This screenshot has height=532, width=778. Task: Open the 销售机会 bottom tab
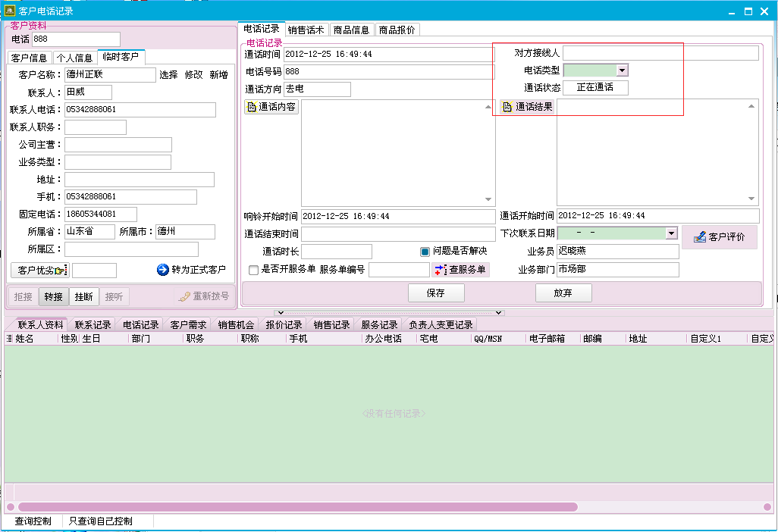[x=236, y=325]
